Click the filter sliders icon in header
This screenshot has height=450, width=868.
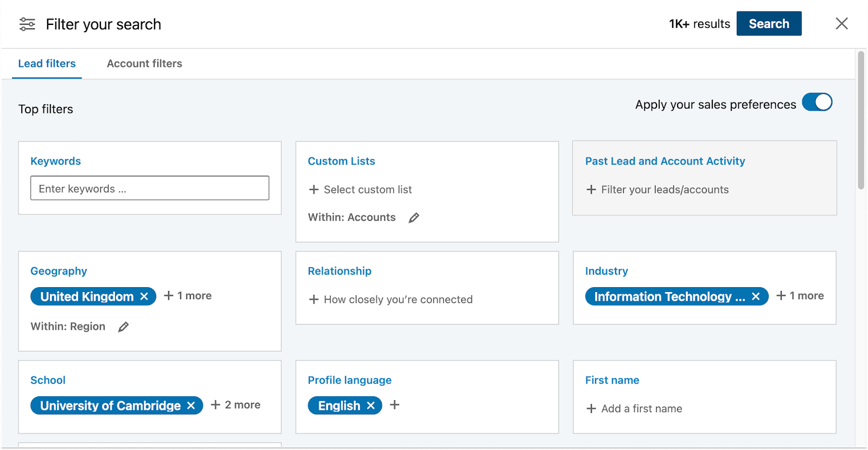pos(27,24)
